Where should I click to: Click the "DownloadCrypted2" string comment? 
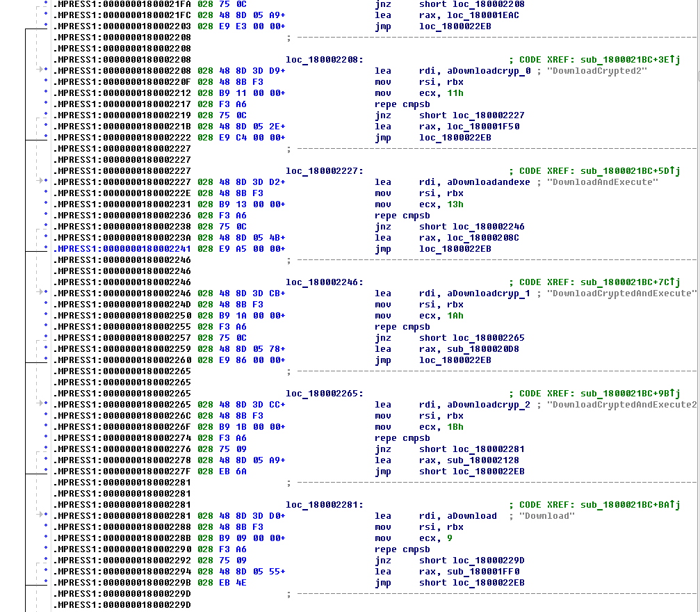point(597,71)
